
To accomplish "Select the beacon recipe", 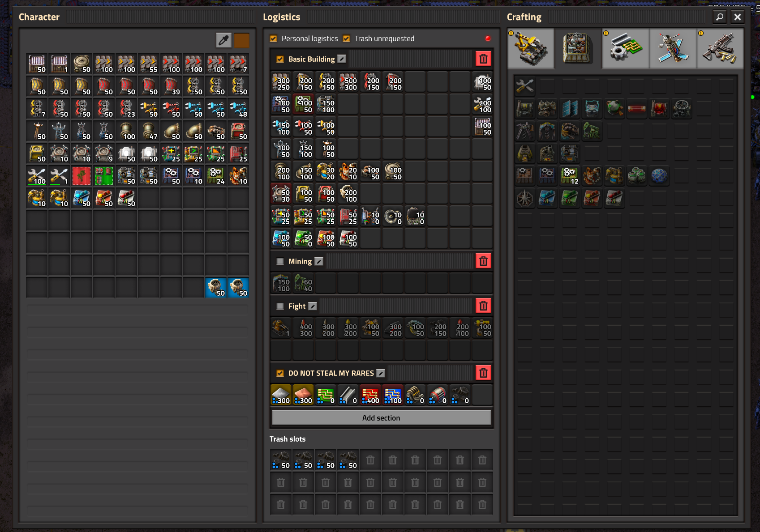I will click(525, 198).
